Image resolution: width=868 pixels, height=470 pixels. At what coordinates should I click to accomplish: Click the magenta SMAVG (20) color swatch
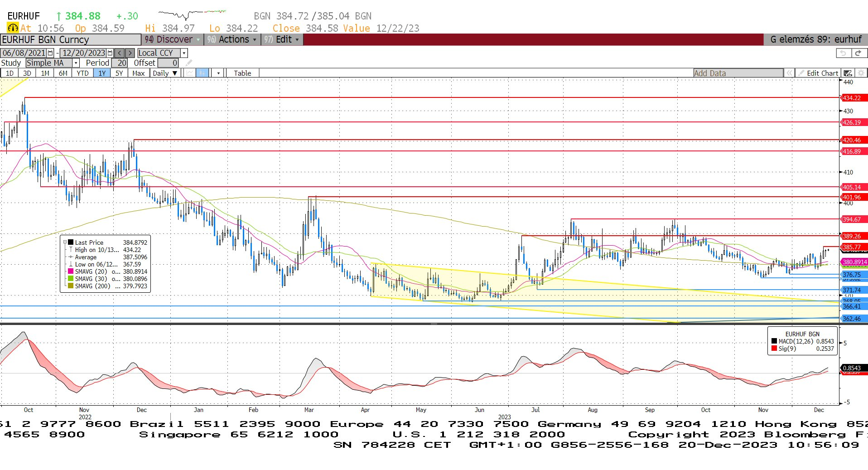pos(71,271)
